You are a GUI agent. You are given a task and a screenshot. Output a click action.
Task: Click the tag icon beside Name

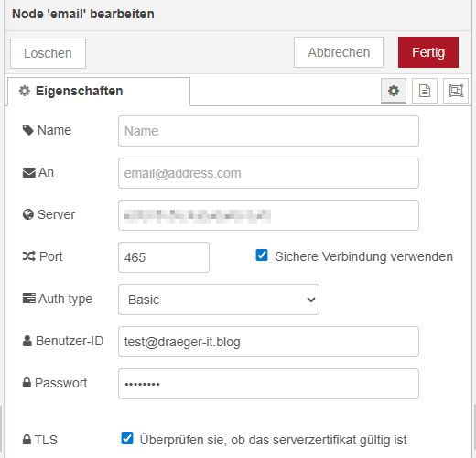pyautogui.click(x=28, y=130)
